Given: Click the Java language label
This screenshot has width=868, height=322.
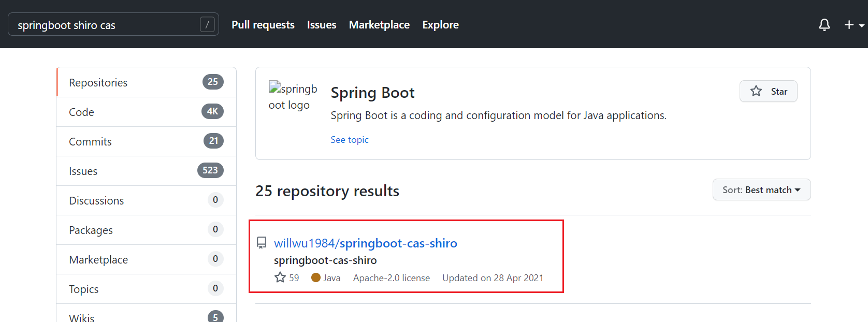Looking at the screenshot, I should coord(332,278).
